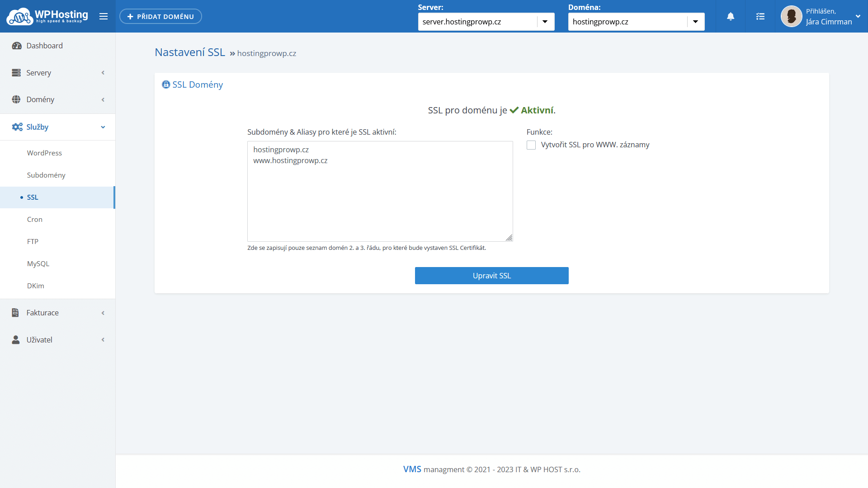Click the Fakturace invoice icon
The width and height of the screenshot is (868, 488).
(x=15, y=313)
